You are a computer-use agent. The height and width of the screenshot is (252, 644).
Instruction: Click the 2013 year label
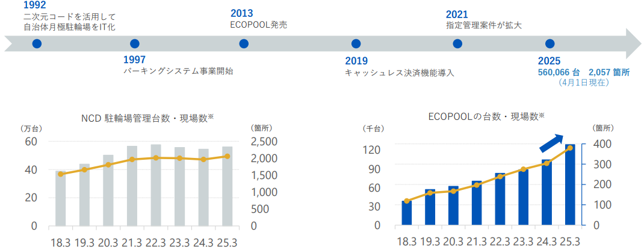coord(242,14)
